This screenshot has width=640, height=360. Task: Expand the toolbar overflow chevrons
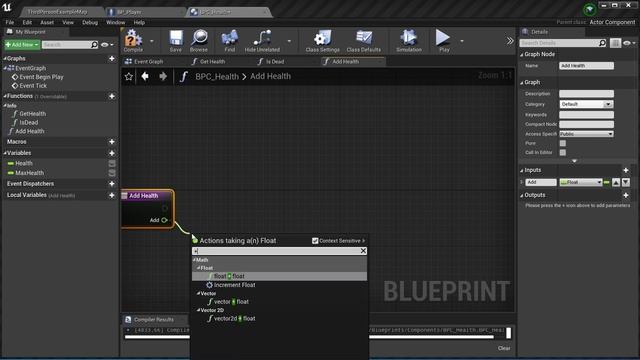(x=510, y=41)
